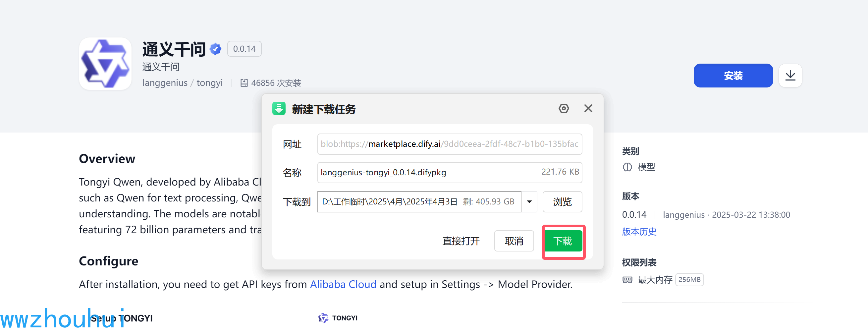
Task: Click the 256MB memory badge
Action: (x=689, y=279)
